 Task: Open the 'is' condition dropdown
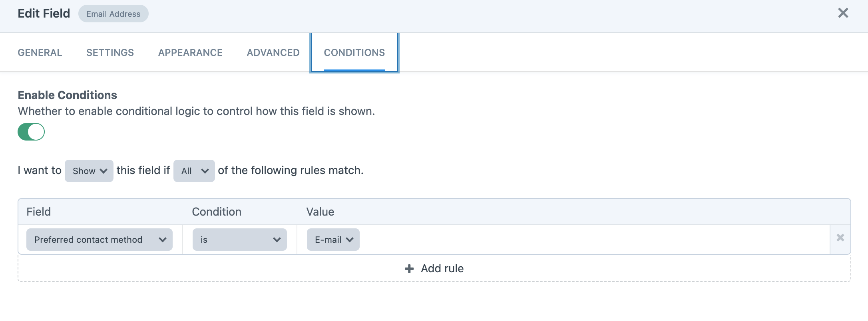pyautogui.click(x=239, y=240)
